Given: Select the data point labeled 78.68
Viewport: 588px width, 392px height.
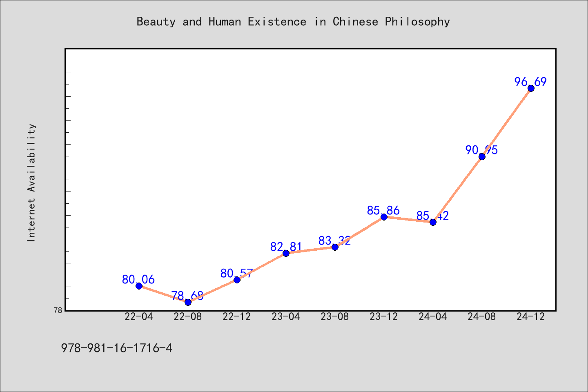Looking at the screenshot, I should click(x=188, y=302).
